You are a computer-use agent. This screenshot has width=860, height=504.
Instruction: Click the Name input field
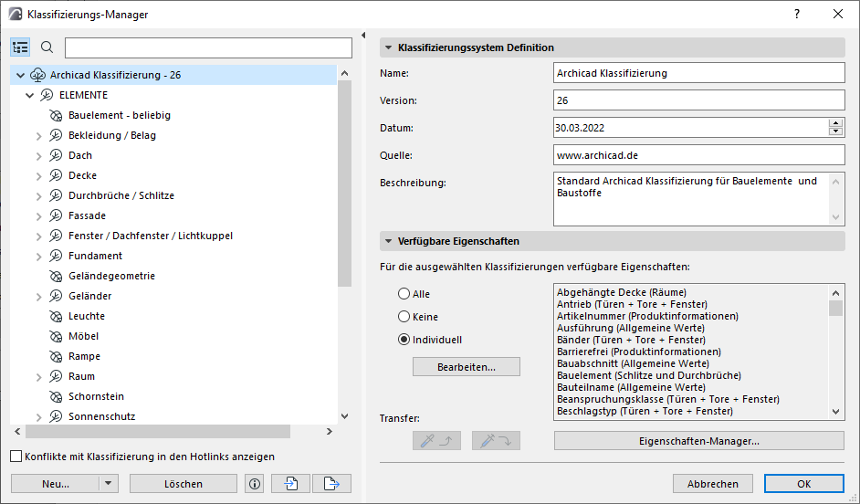click(698, 73)
